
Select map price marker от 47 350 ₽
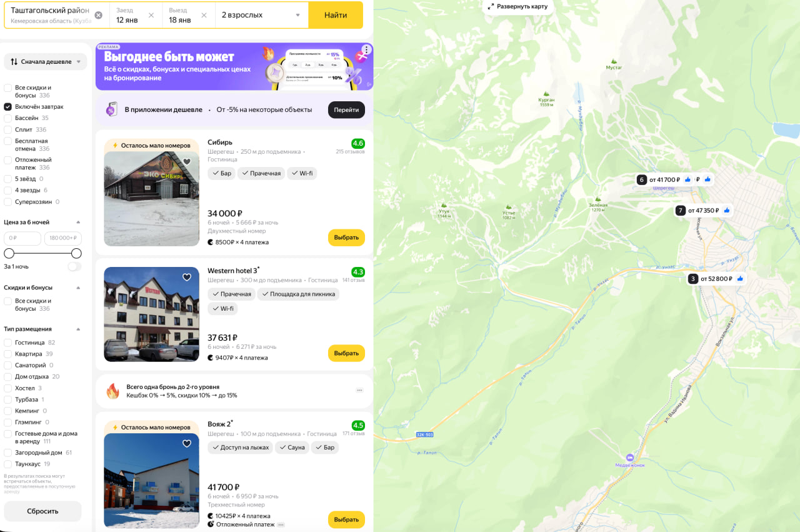coord(703,211)
